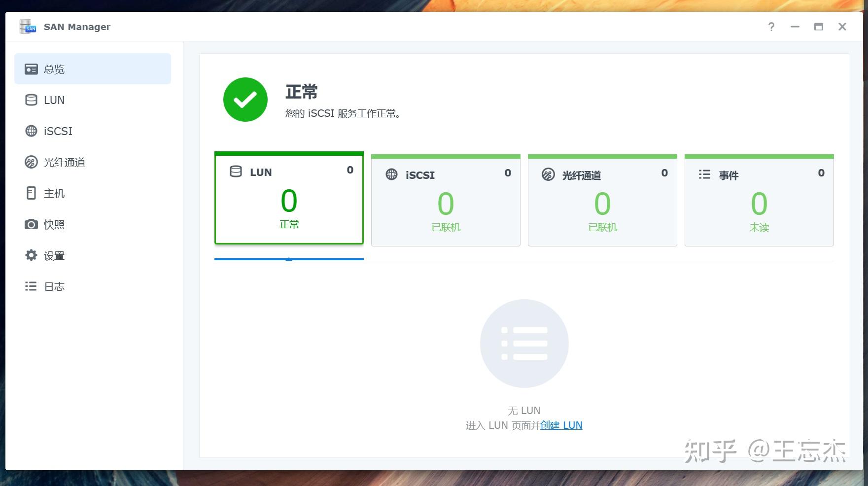Screen dimensions: 868x486
Task: Select the 光纤通道 status card
Action: (602, 200)
